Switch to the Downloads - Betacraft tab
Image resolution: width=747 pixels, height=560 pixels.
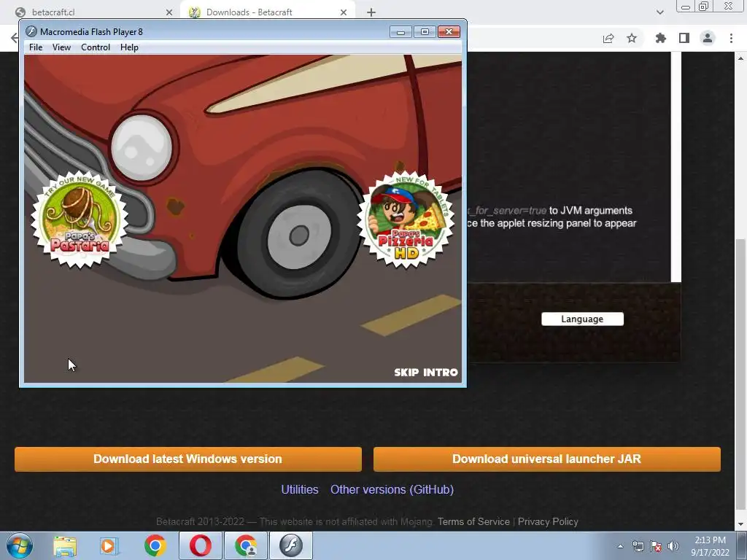[267, 12]
